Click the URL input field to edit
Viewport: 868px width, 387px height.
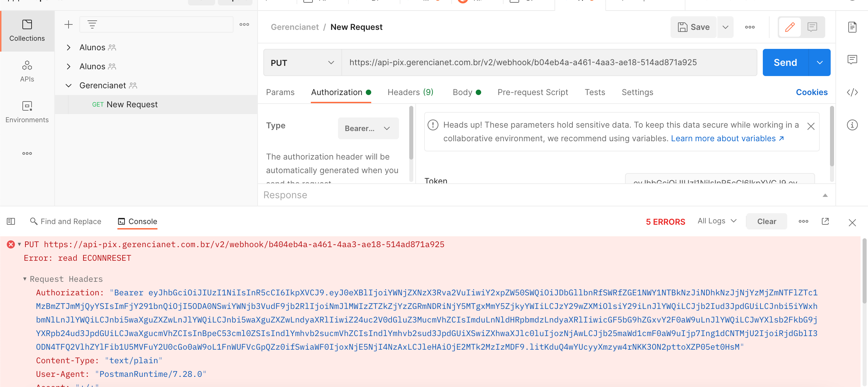pos(548,62)
